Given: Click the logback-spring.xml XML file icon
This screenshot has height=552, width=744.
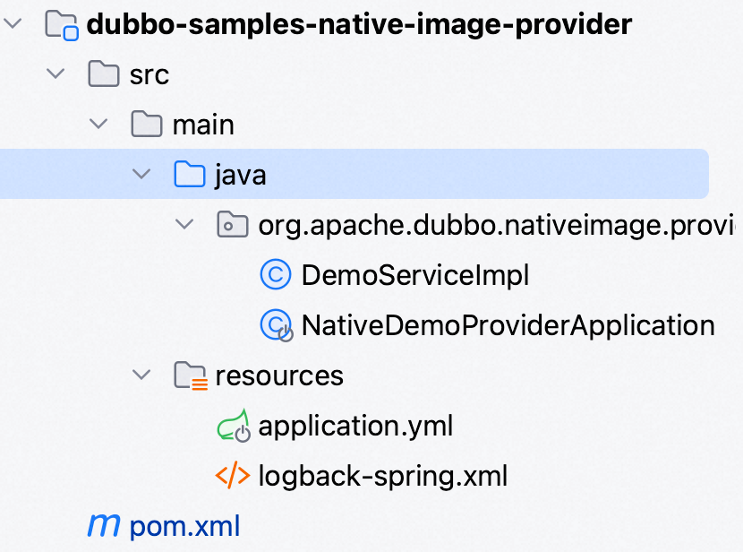Looking at the screenshot, I should click(x=232, y=476).
